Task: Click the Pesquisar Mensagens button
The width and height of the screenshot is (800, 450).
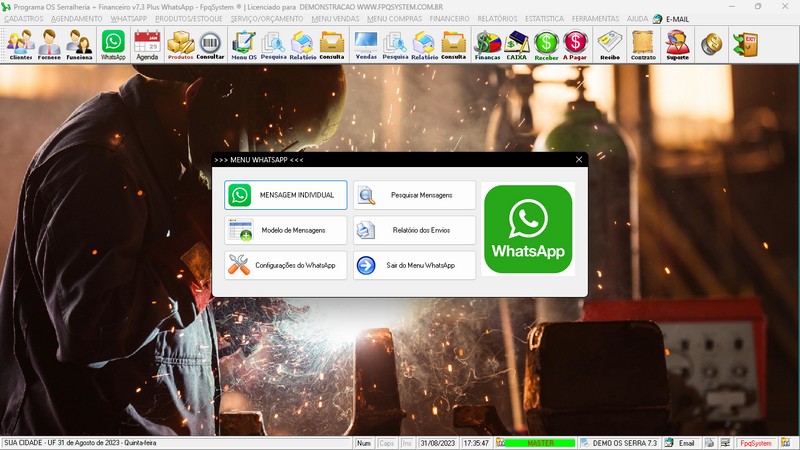Action: click(x=414, y=195)
